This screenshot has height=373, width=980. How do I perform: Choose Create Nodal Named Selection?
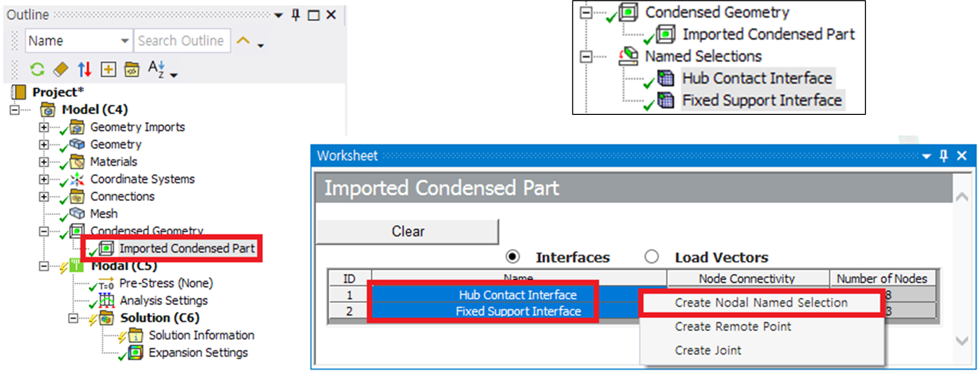coord(761,303)
